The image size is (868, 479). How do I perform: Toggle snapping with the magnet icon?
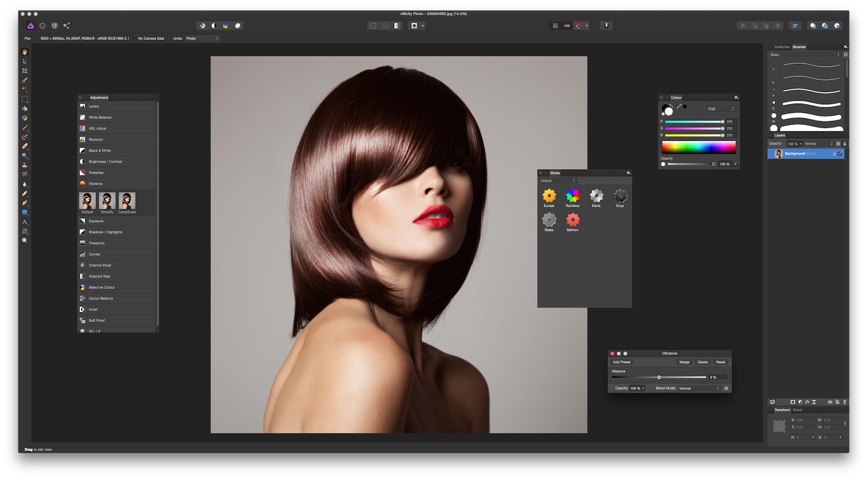[x=578, y=25]
